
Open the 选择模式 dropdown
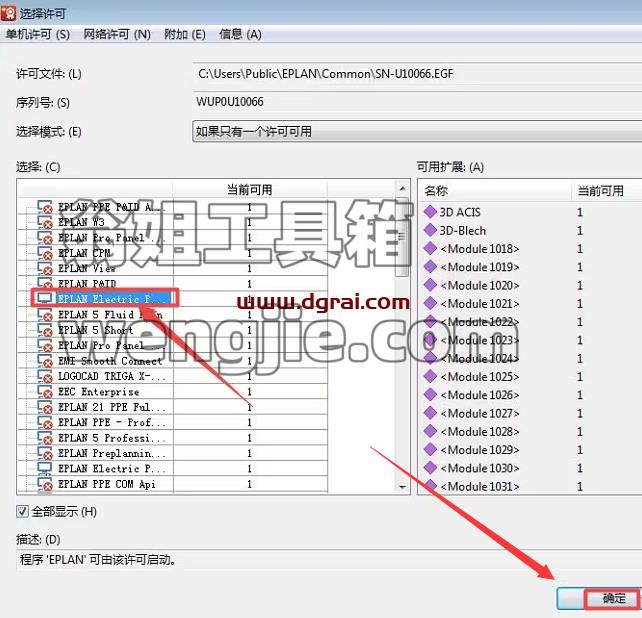(417, 131)
